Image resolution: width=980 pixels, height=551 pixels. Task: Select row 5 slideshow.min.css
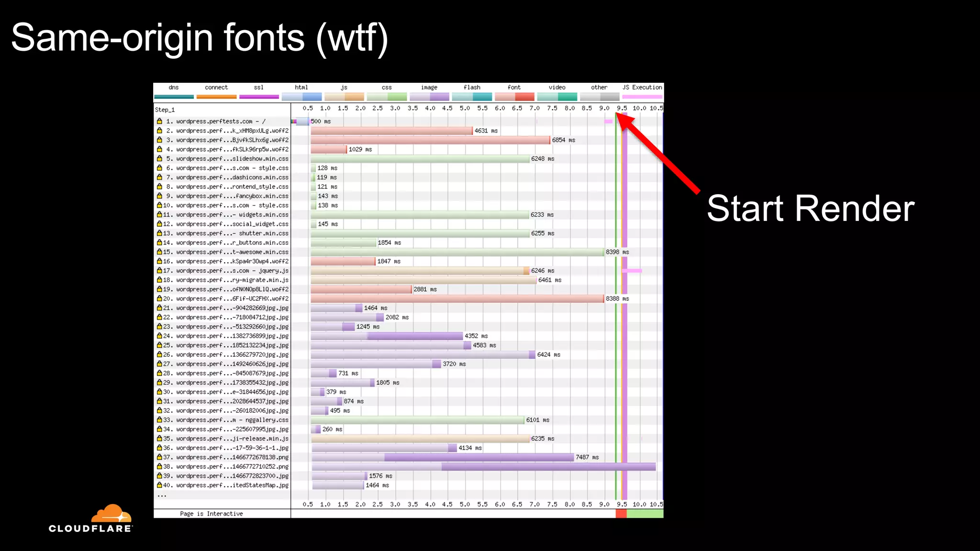[222, 159]
